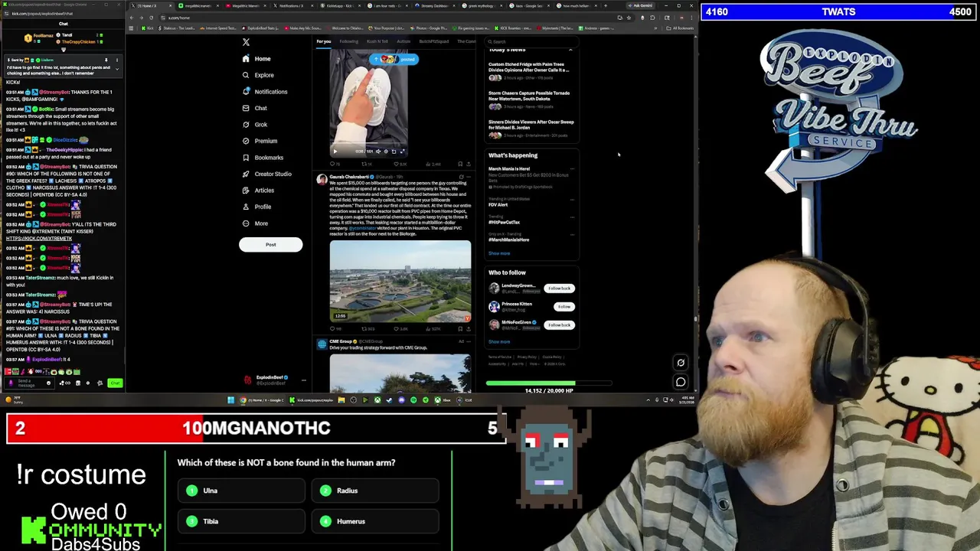Open the X logo home icon
Image resolution: width=980 pixels, height=551 pixels.
pyautogui.click(x=246, y=42)
